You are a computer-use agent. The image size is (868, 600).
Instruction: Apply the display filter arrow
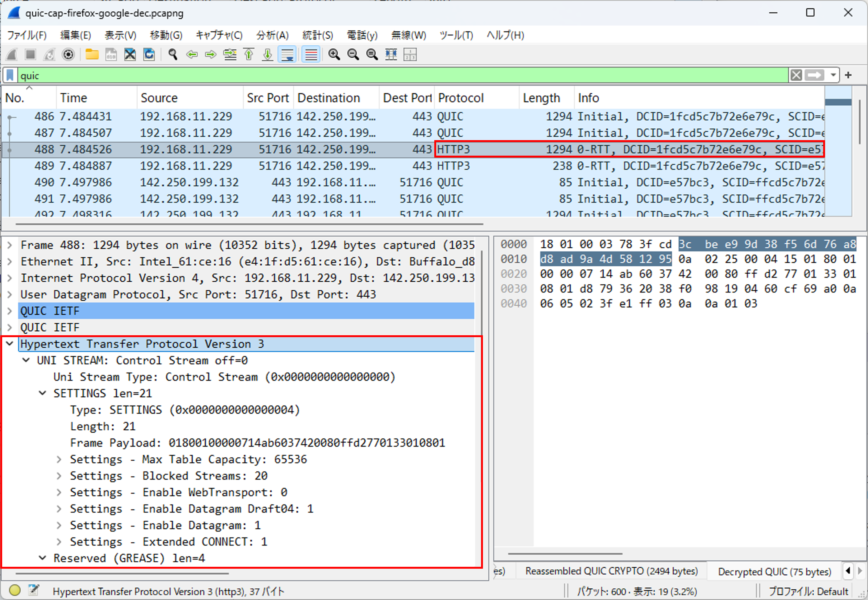814,75
